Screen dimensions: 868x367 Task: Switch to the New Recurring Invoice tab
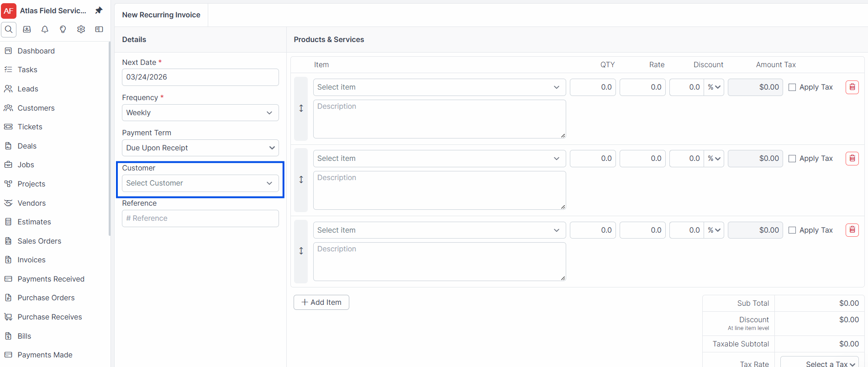(161, 15)
